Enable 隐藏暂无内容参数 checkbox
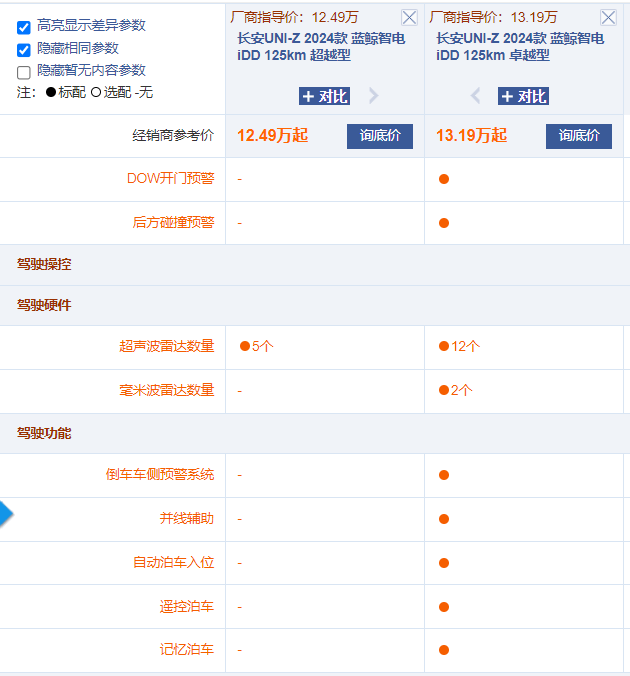Screen dimensions: 630x676 point(24,72)
